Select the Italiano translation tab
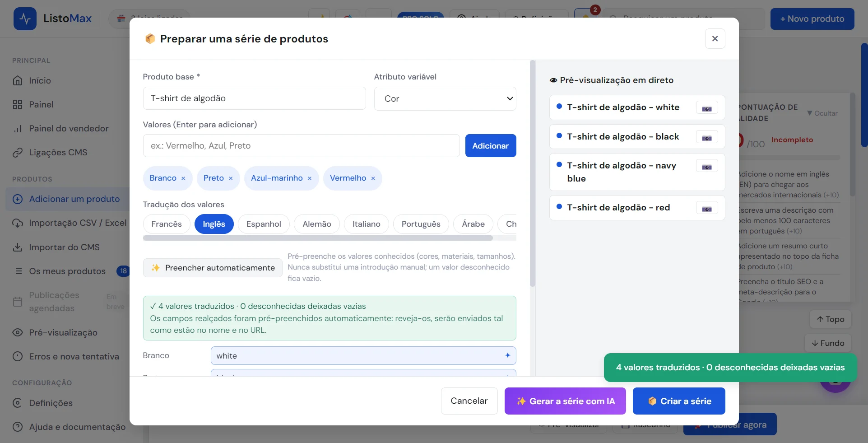The width and height of the screenshot is (868, 443). coord(367,224)
